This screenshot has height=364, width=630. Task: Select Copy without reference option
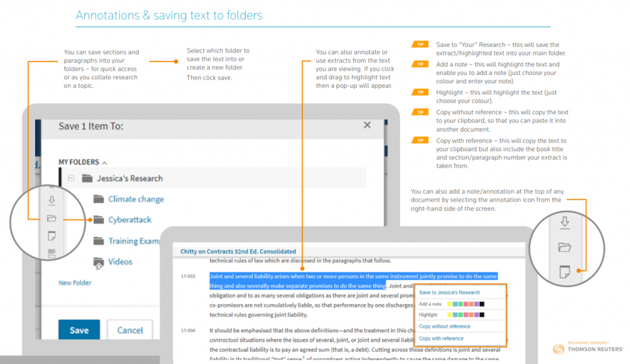(x=444, y=326)
